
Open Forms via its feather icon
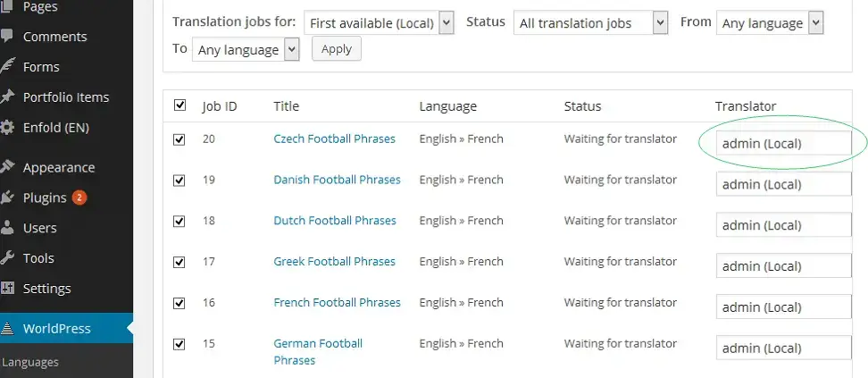6,66
